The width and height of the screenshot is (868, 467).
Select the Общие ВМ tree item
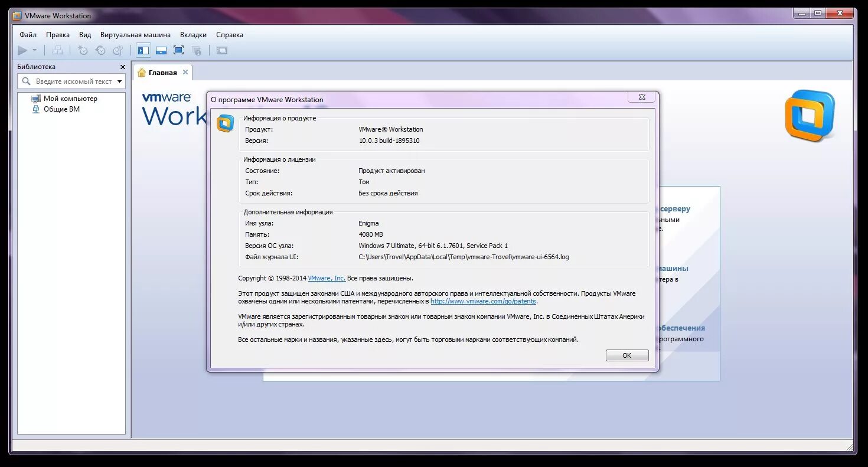[62, 109]
